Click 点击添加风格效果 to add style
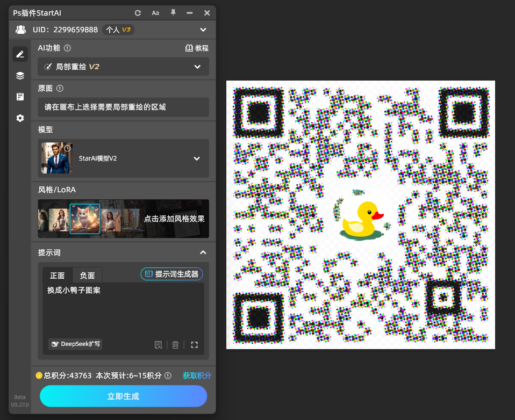 174,219
